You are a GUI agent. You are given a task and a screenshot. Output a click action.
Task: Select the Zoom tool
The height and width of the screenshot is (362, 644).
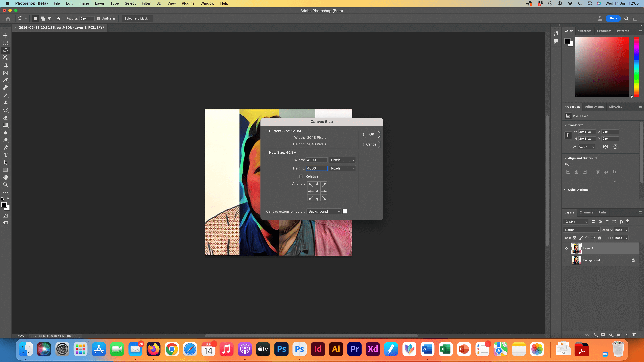click(5, 185)
